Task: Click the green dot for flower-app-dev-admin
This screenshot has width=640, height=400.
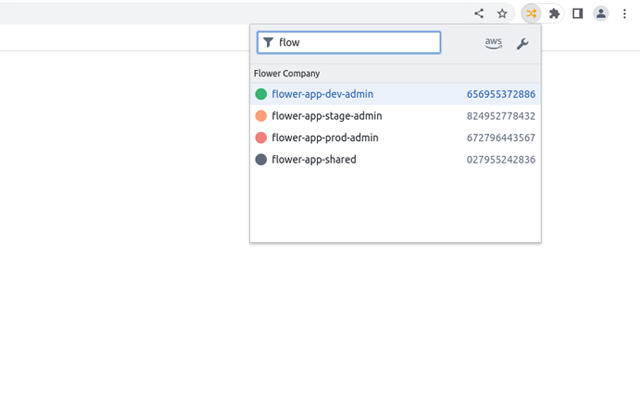Action: (x=261, y=94)
